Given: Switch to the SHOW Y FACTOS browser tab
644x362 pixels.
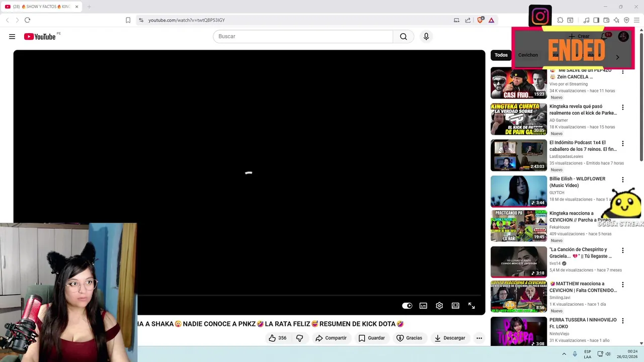Looking at the screenshot, I should coord(42,7).
